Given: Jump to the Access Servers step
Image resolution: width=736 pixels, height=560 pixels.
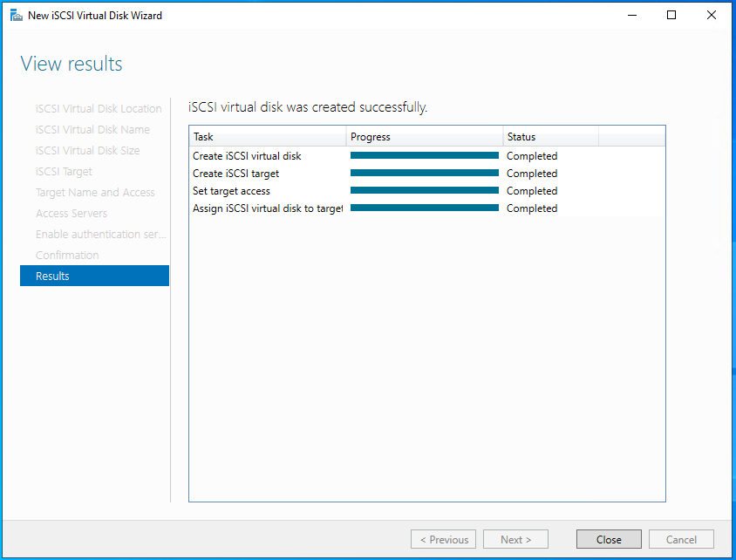Looking at the screenshot, I should pyautogui.click(x=72, y=214).
